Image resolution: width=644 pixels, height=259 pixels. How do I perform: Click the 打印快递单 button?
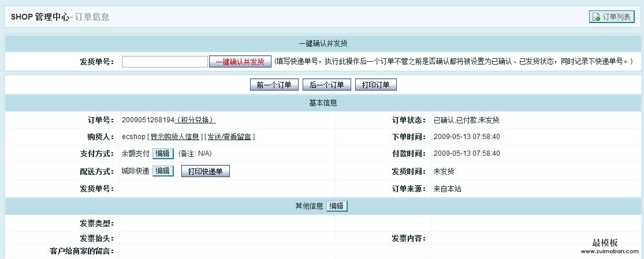click(206, 171)
